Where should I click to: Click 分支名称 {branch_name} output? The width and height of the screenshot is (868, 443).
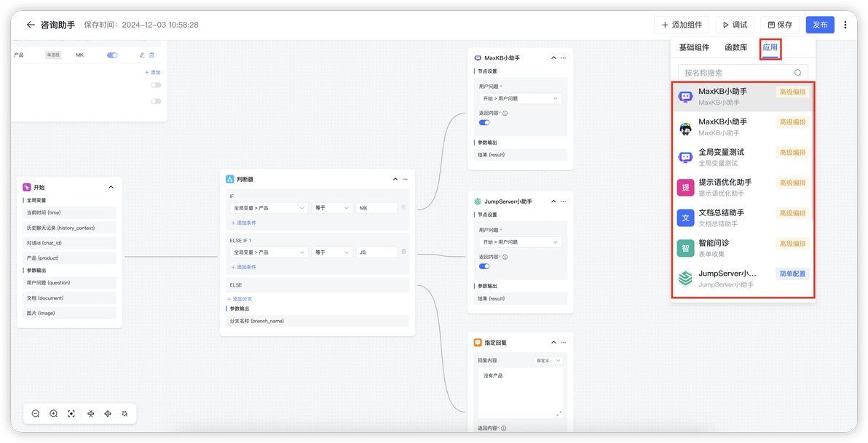317,321
